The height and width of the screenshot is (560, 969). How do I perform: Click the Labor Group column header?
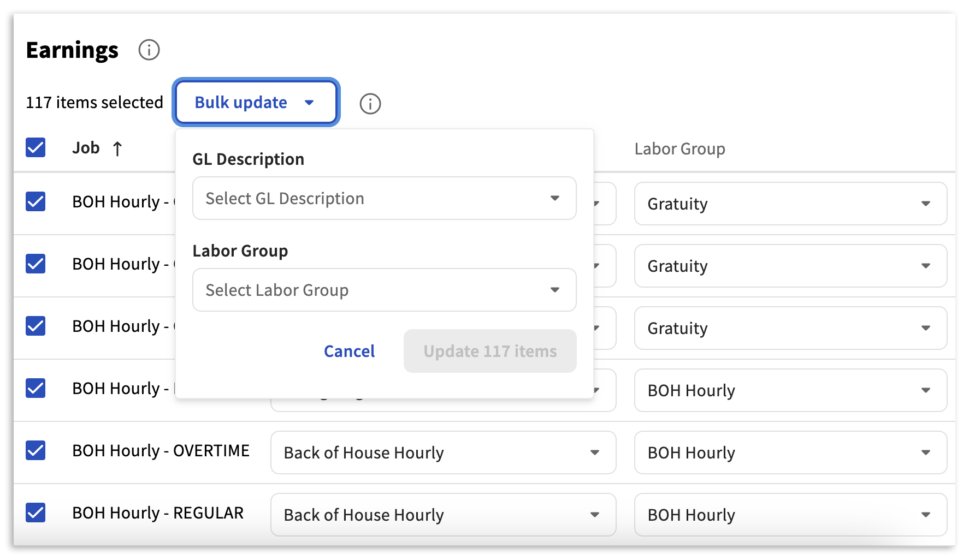pos(680,149)
